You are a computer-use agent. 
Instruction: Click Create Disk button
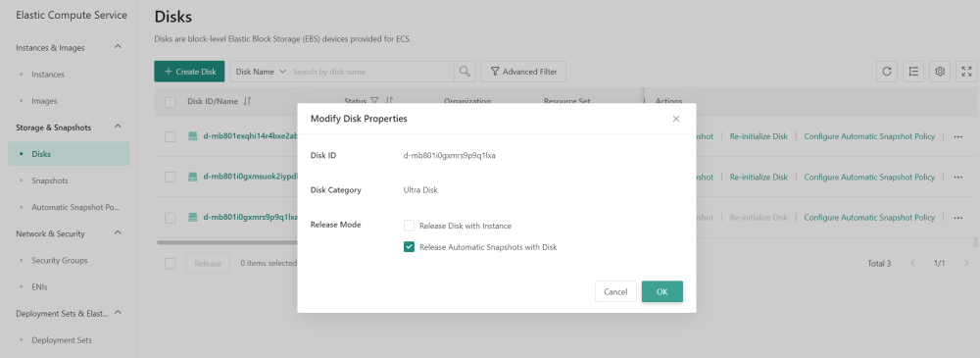pos(189,72)
